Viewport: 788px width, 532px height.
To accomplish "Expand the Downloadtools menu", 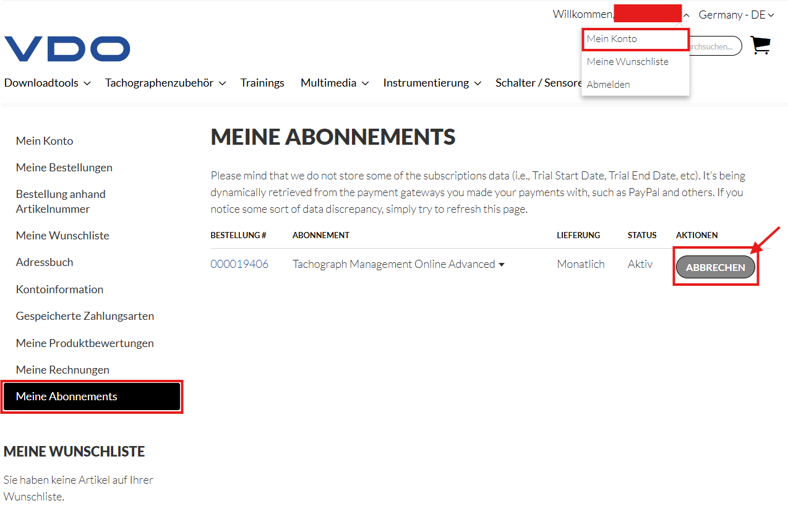I will pos(48,83).
